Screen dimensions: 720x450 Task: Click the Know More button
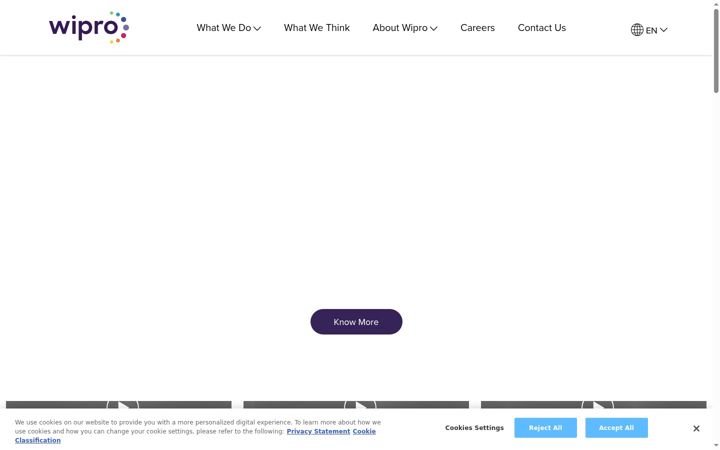[356, 322]
